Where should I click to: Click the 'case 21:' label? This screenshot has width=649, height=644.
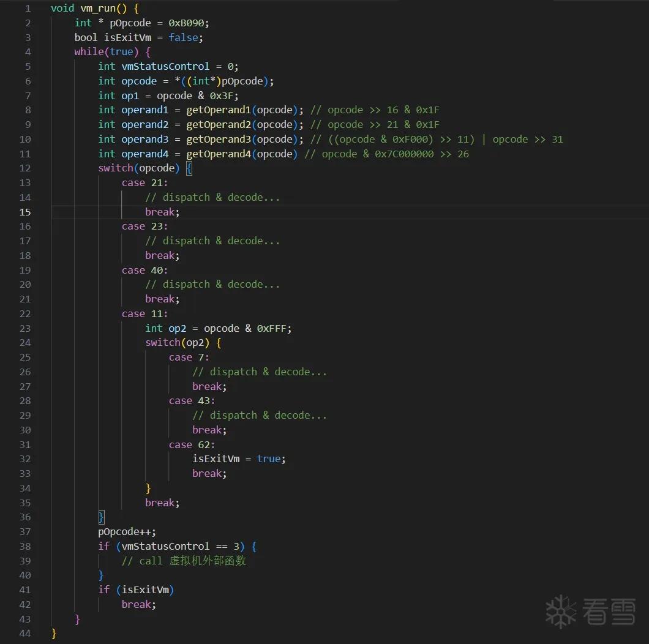[145, 183]
